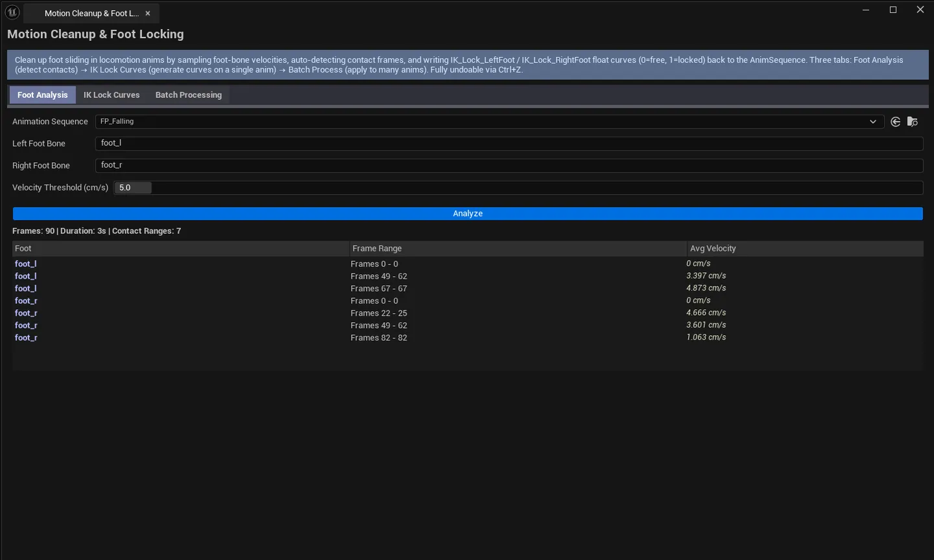This screenshot has height=560, width=934.
Task: Click the Frame Range column header
Action: [x=518, y=248]
